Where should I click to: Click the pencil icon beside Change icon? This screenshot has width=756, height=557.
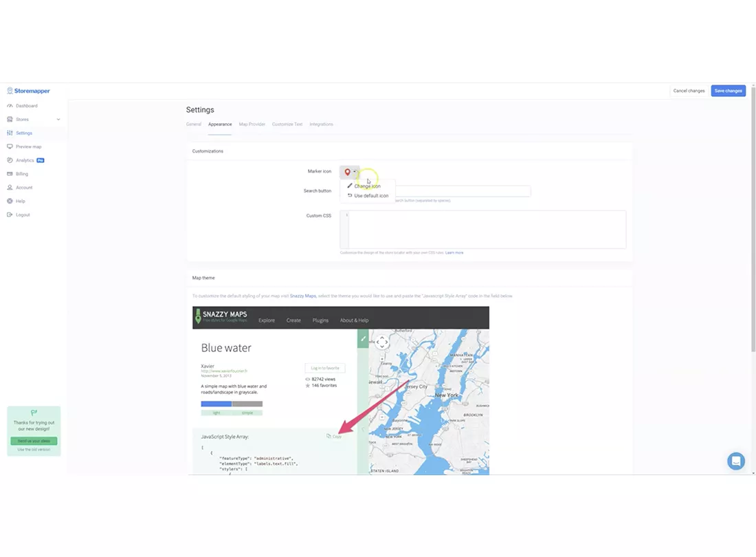tap(350, 186)
